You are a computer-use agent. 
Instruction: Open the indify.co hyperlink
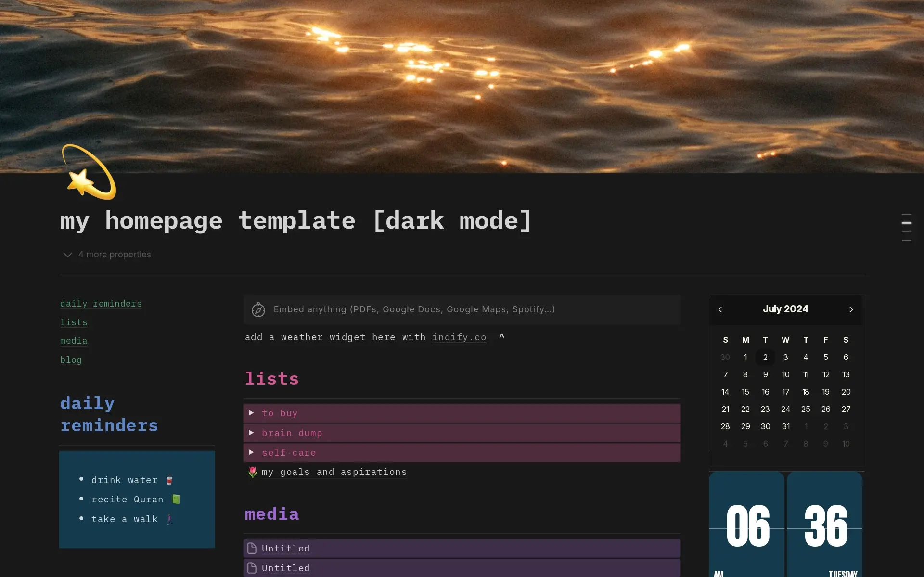coord(459,337)
